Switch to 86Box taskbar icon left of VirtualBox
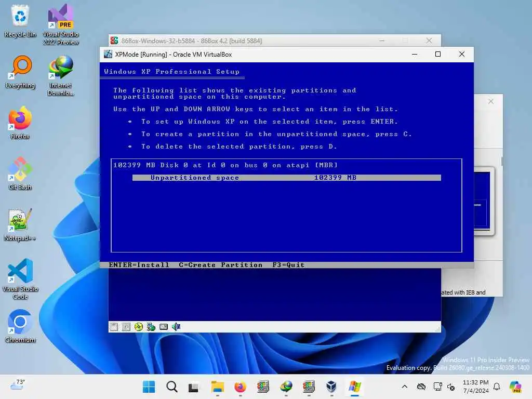The image size is (532, 399). pyautogui.click(x=309, y=387)
